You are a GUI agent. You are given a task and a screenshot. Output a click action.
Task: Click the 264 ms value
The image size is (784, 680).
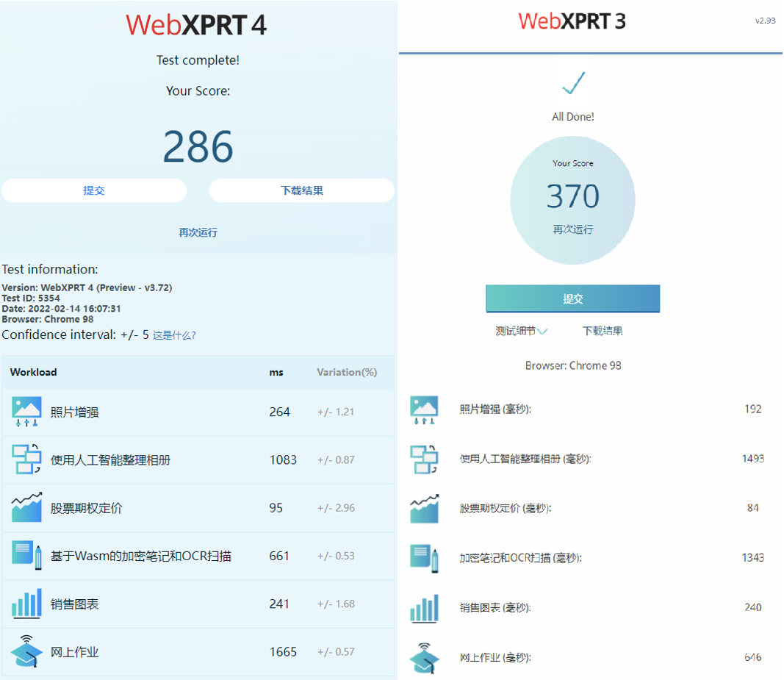(279, 412)
